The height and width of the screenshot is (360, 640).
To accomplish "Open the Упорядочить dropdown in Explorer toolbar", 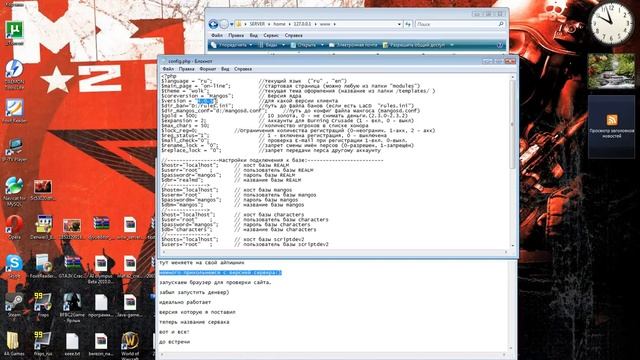I will 231,45.
